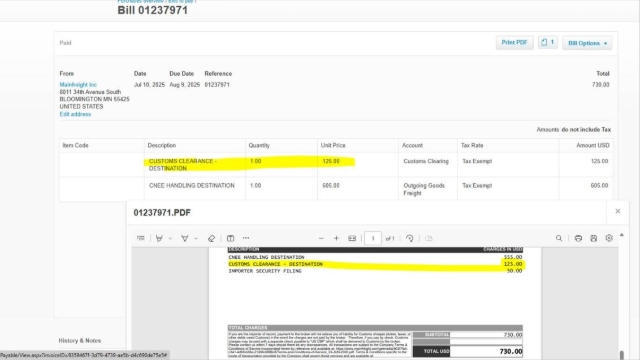Click the PDF viewer vertical scrollbar thumb

[x=622, y=355]
